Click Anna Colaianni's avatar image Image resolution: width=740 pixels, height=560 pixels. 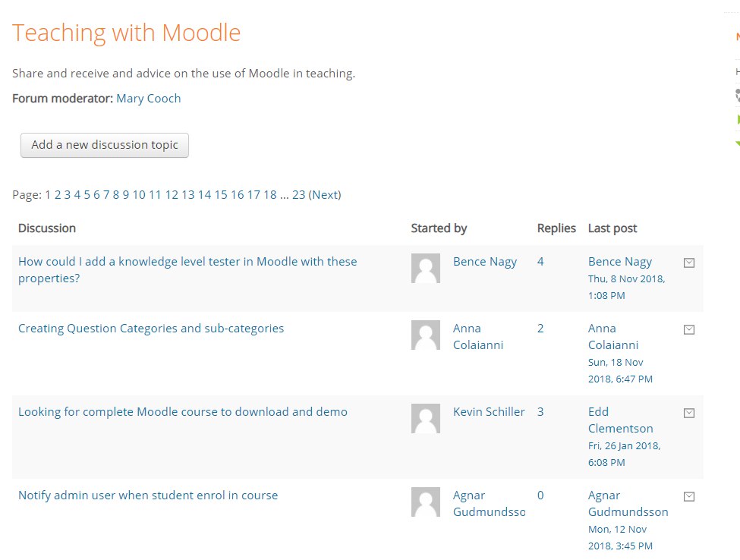[x=426, y=335]
